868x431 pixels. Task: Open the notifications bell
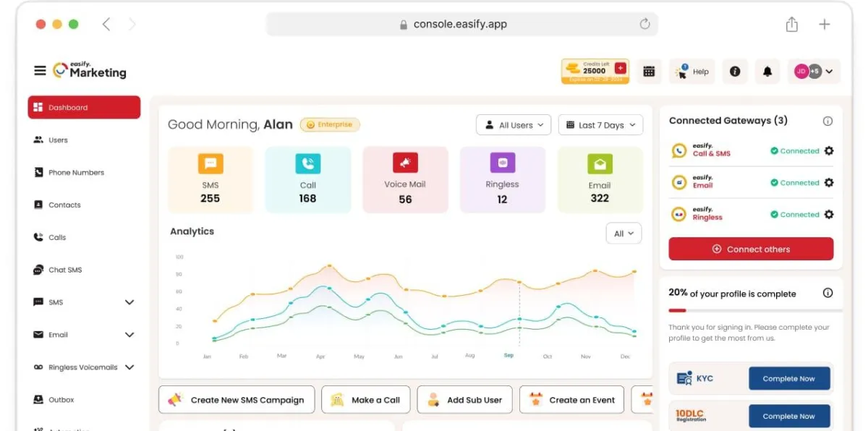coord(767,72)
